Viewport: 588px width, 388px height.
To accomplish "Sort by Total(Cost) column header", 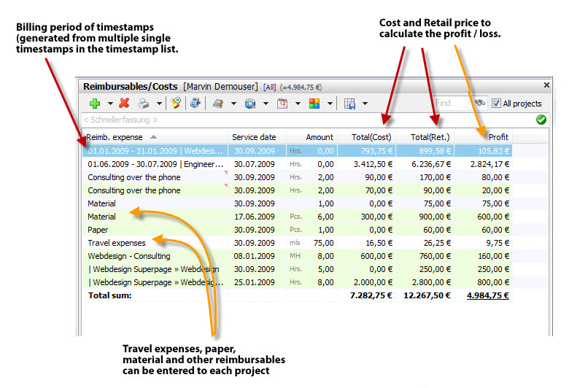I will (367, 137).
